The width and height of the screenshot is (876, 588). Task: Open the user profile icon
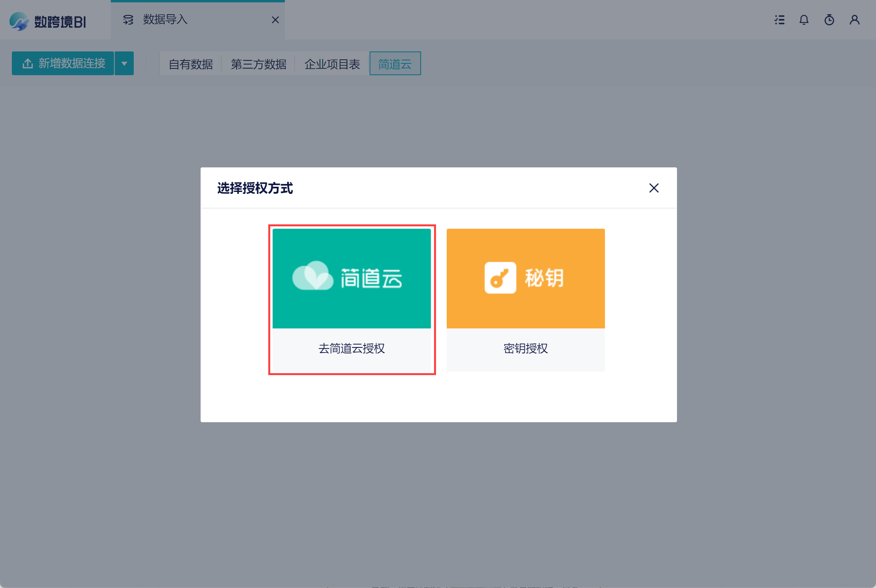[x=854, y=20]
